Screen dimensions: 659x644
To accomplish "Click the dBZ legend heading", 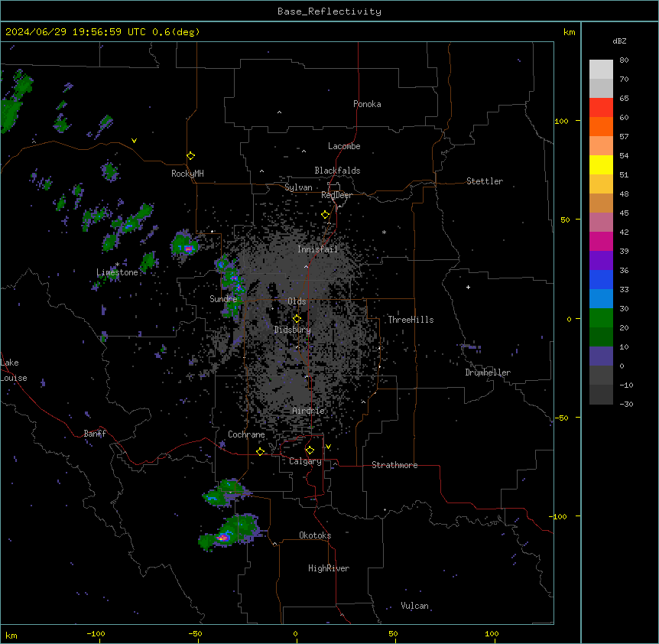I will [619, 41].
